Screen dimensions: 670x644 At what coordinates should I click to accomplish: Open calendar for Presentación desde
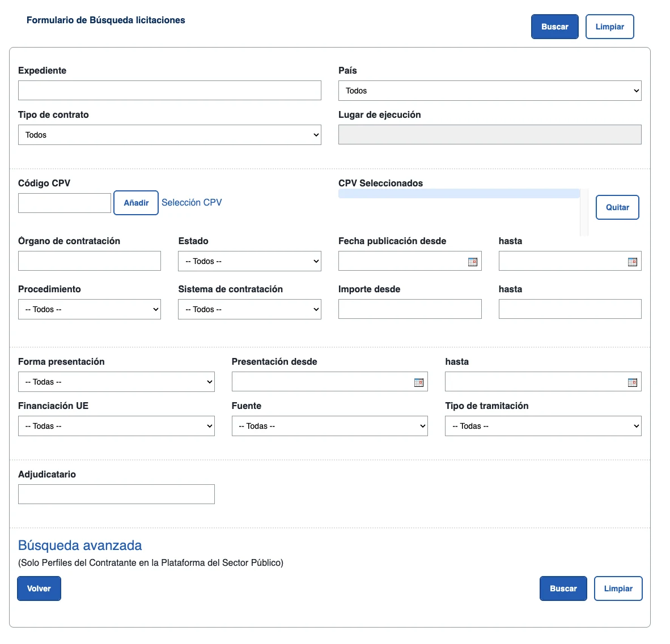click(419, 383)
